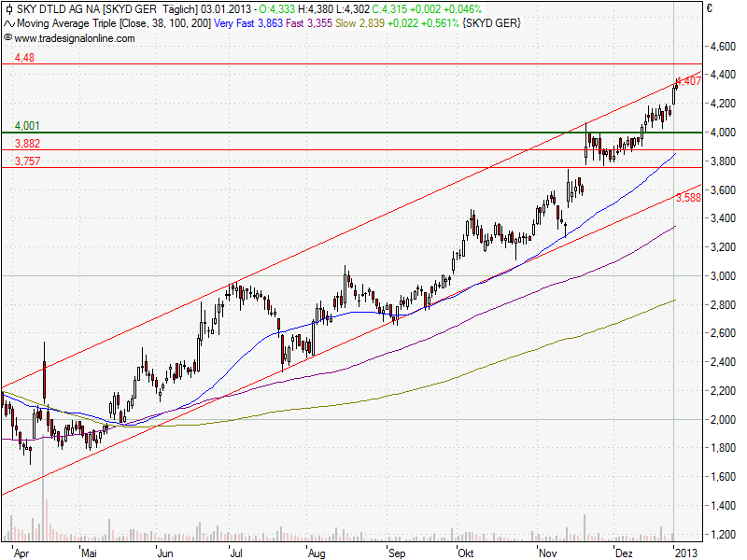The image size is (747, 560).
Task: Click the Dez label on time axis
Action: (x=624, y=553)
